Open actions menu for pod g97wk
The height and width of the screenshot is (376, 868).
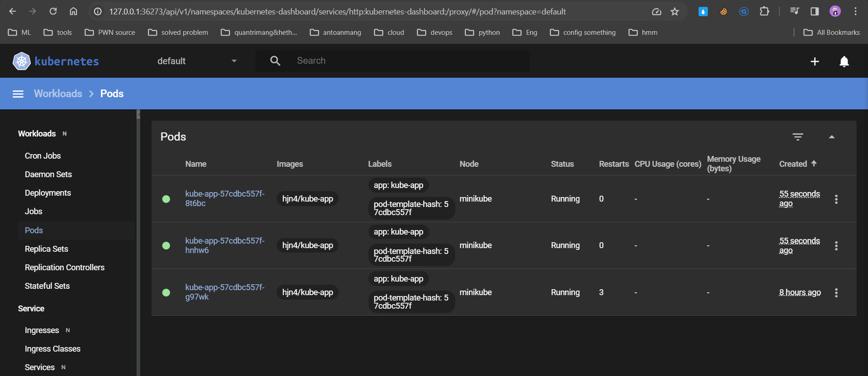[x=836, y=293]
